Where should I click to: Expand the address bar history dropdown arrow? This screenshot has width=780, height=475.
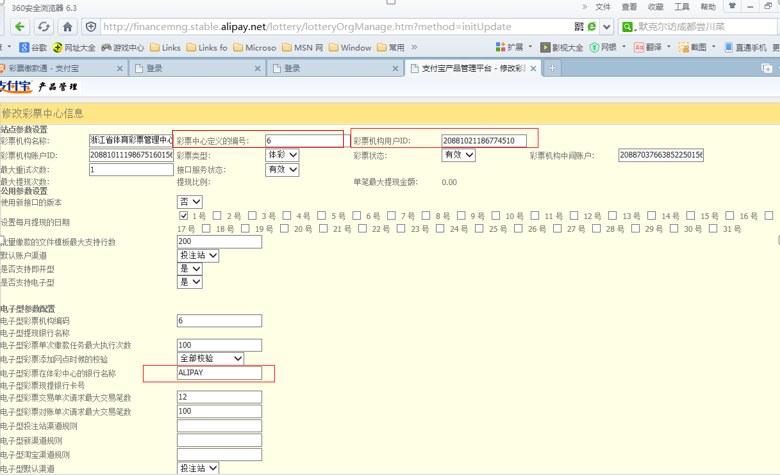pos(607,26)
